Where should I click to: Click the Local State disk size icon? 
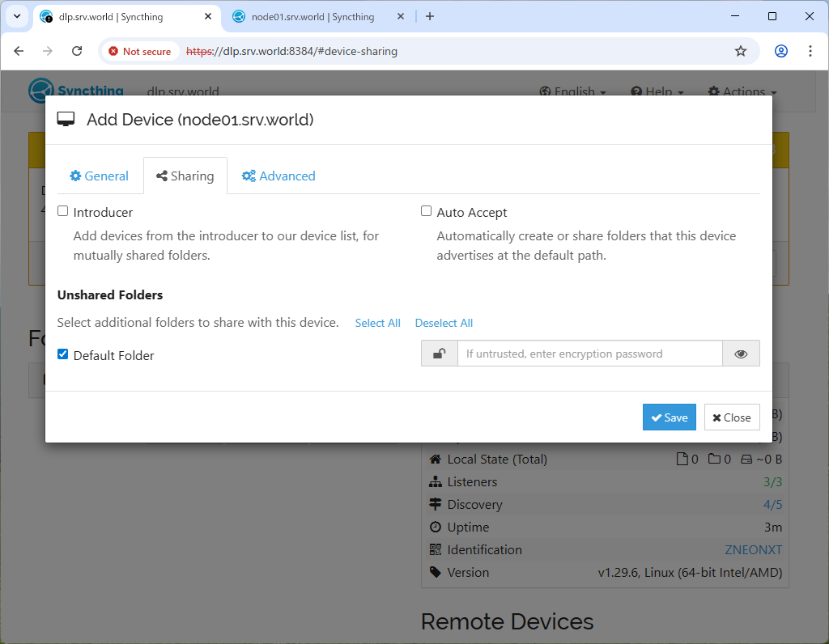tap(746, 460)
